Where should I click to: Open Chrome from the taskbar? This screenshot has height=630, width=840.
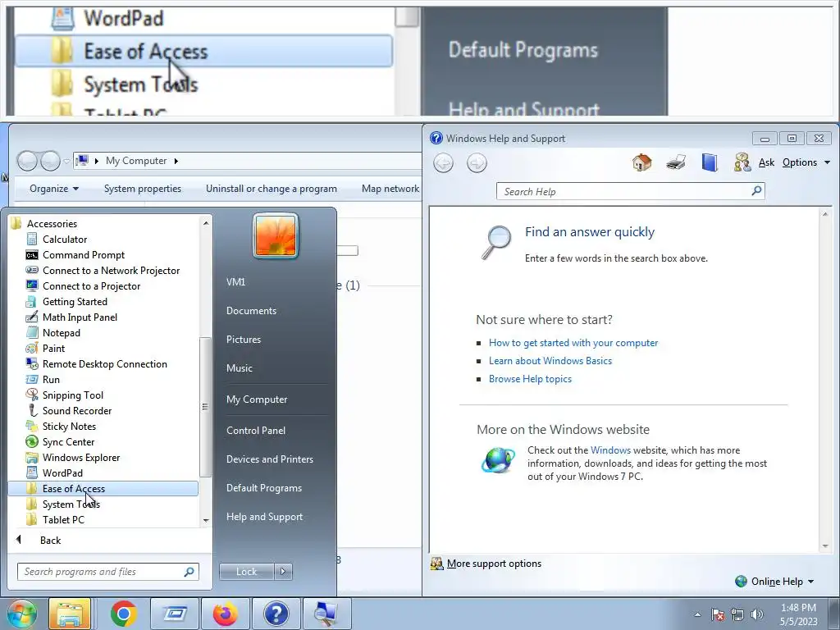point(124,614)
